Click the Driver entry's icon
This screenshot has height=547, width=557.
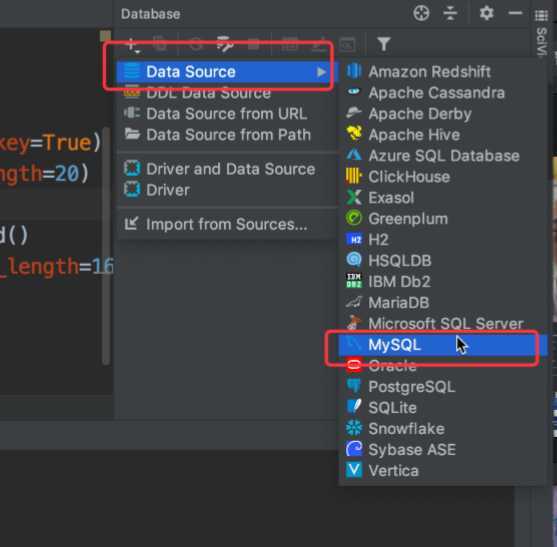132,189
